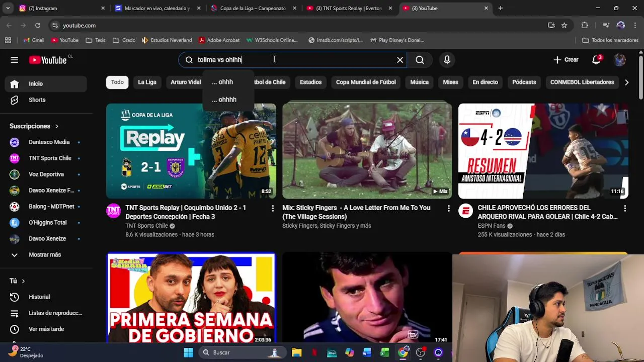Screen dimensions: 644x362
Task: Open TNT Sports channel avatar under video
Action: 113,211
